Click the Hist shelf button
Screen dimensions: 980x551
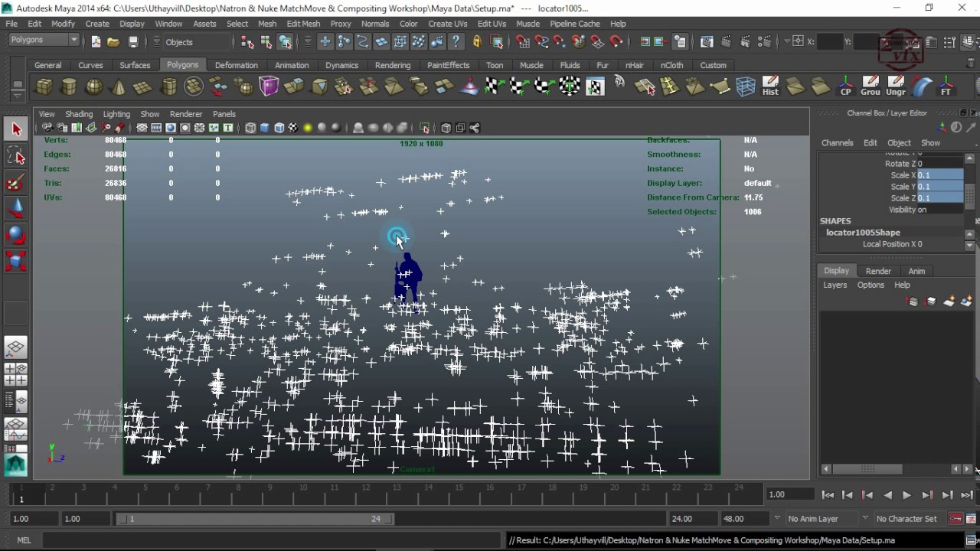(x=770, y=86)
